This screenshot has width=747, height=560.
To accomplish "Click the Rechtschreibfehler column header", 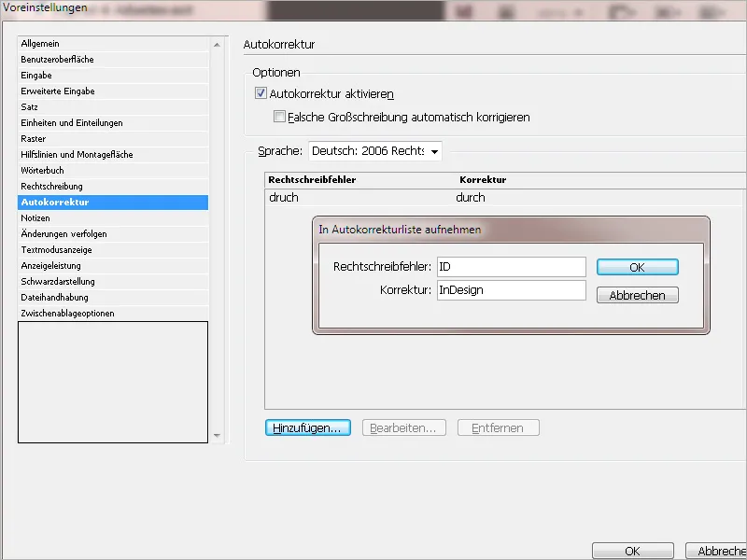I will pos(312,179).
